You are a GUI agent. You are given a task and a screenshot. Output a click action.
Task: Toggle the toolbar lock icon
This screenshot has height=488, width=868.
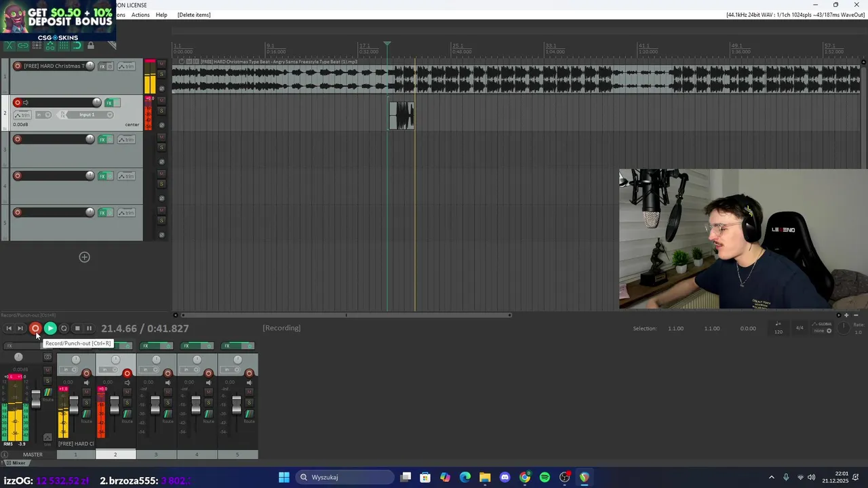(91, 45)
